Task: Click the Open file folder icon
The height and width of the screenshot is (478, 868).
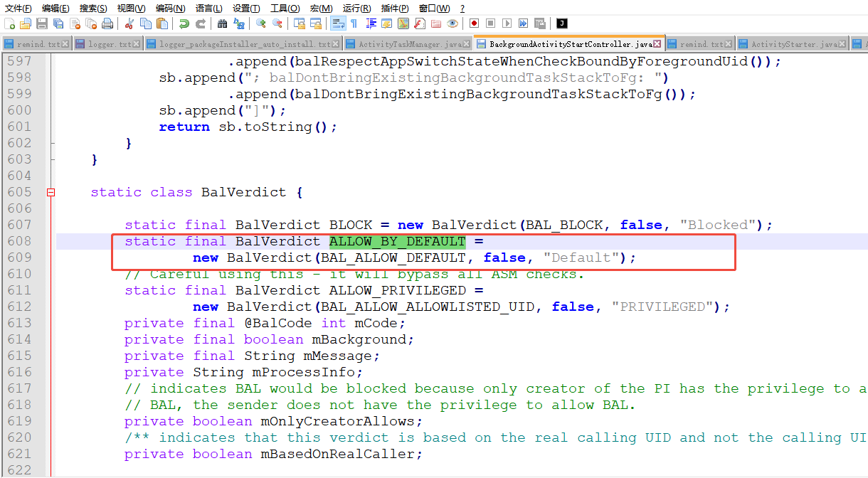Action: (x=25, y=23)
